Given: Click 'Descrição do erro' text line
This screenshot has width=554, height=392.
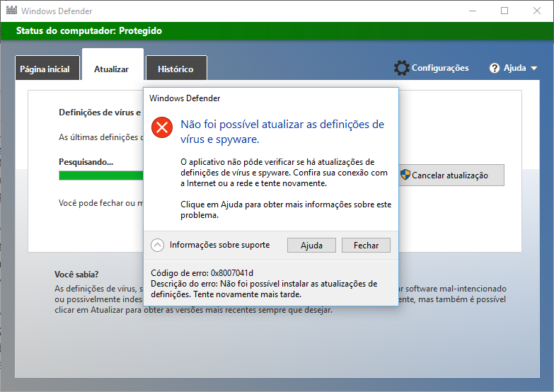Looking at the screenshot, I should [264, 289].
